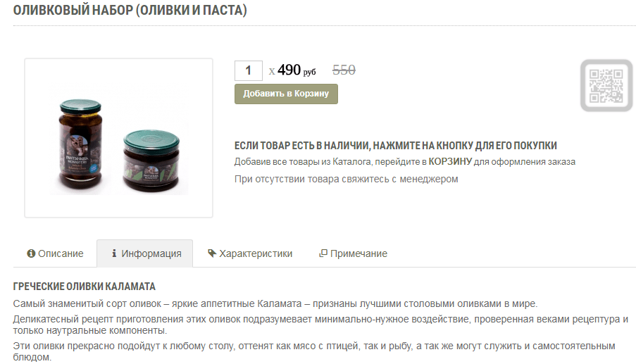Switch to the Описание tab

point(55,253)
